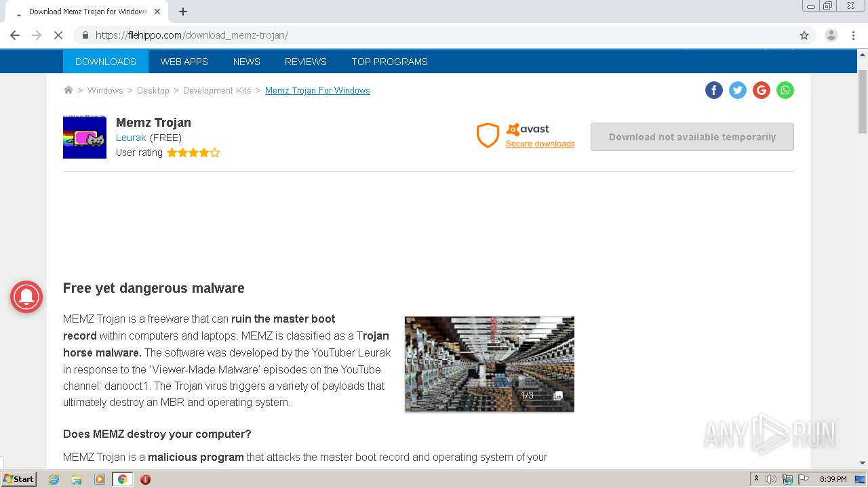Open media player from taskbar

point(100,479)
